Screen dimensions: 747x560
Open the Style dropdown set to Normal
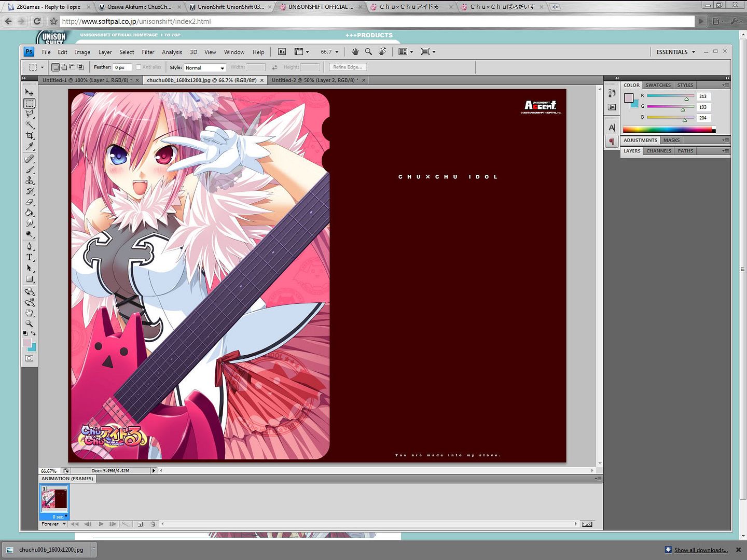click(x=205, y=67)
